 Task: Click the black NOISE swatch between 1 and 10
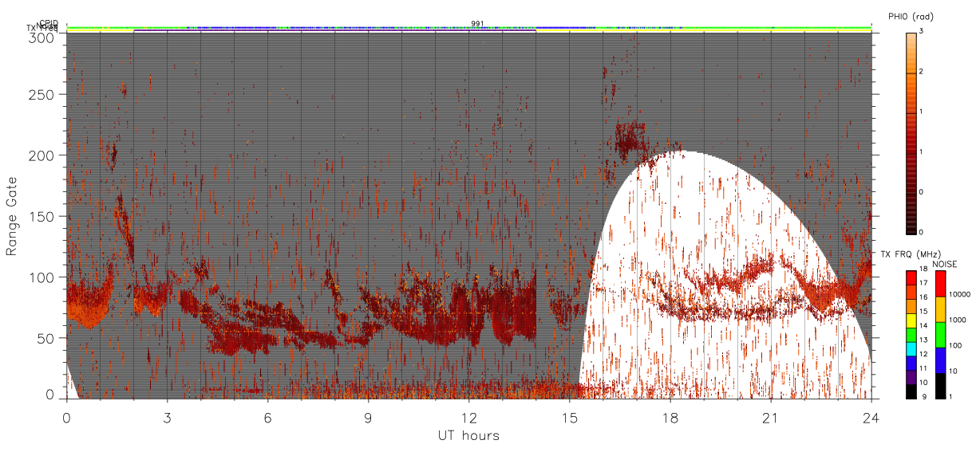pyautogui.click(x=940, y=386)
